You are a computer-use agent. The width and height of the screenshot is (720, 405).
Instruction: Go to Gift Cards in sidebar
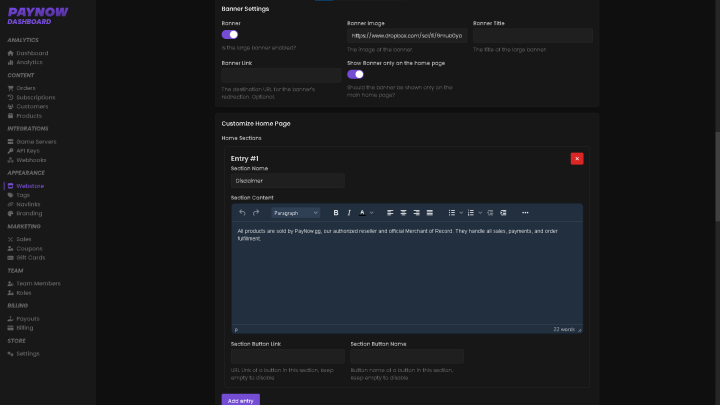click(x=30, y=257)
